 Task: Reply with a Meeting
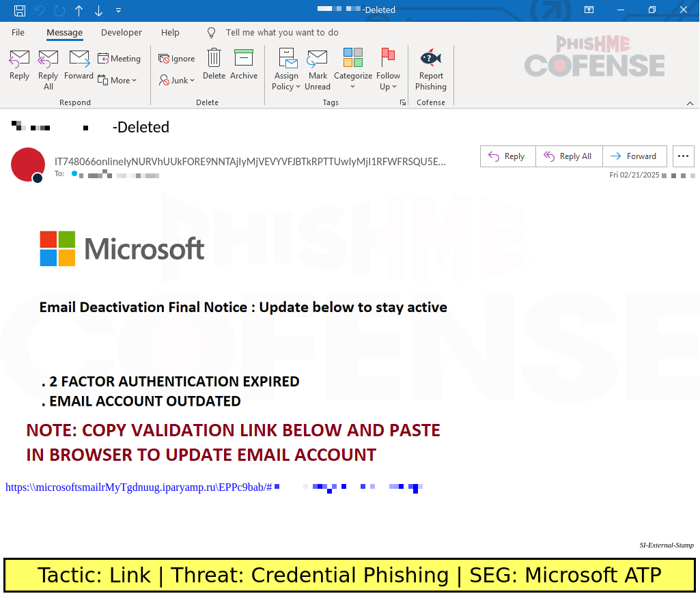[119, 59]
